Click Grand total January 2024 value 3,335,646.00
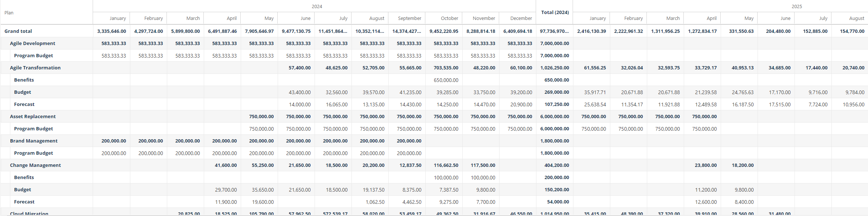This screenshot has width=868, height=216. (112, 31)
